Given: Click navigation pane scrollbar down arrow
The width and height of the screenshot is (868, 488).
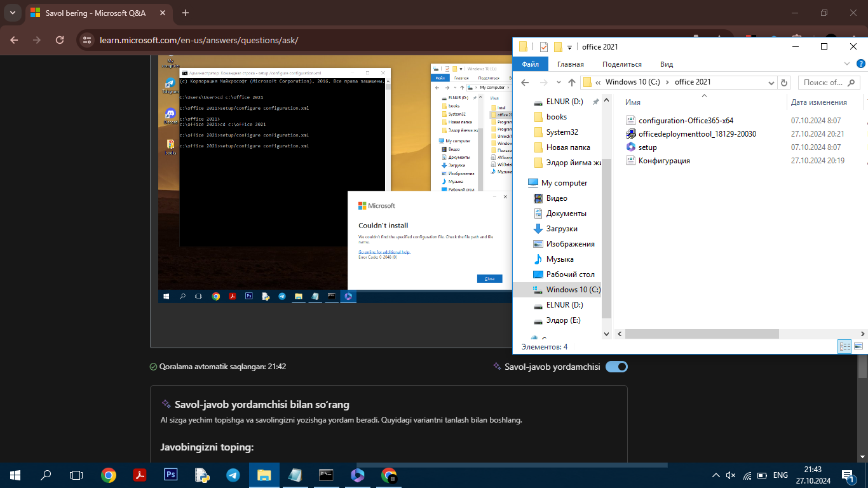Looking at the screenshot, I should click(x=606, y=334).
